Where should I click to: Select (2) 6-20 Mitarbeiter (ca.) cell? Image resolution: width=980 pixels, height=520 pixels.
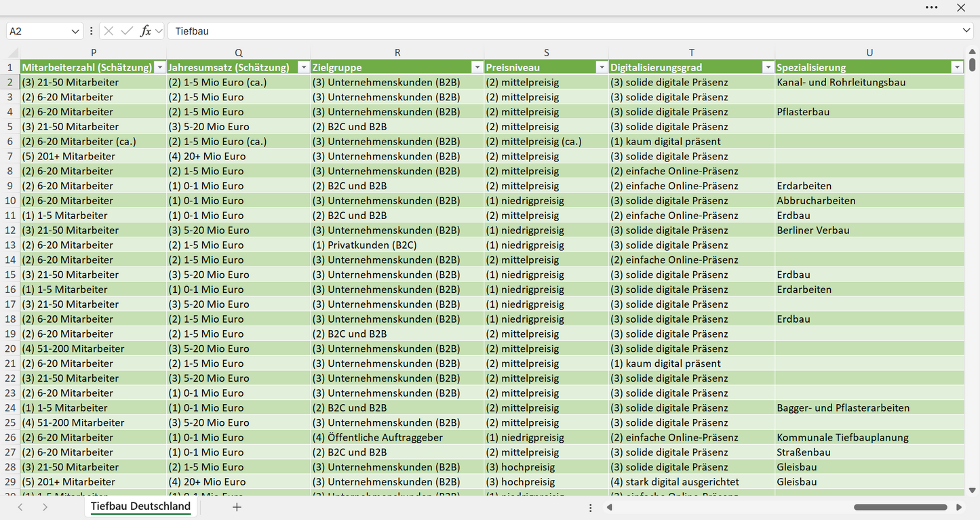click(94, 141)
